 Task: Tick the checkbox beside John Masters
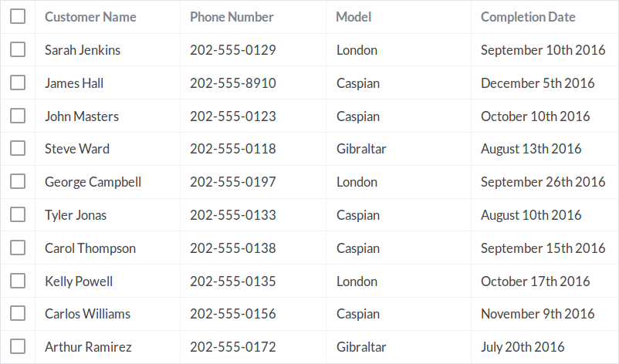click(x=18, y=116)
